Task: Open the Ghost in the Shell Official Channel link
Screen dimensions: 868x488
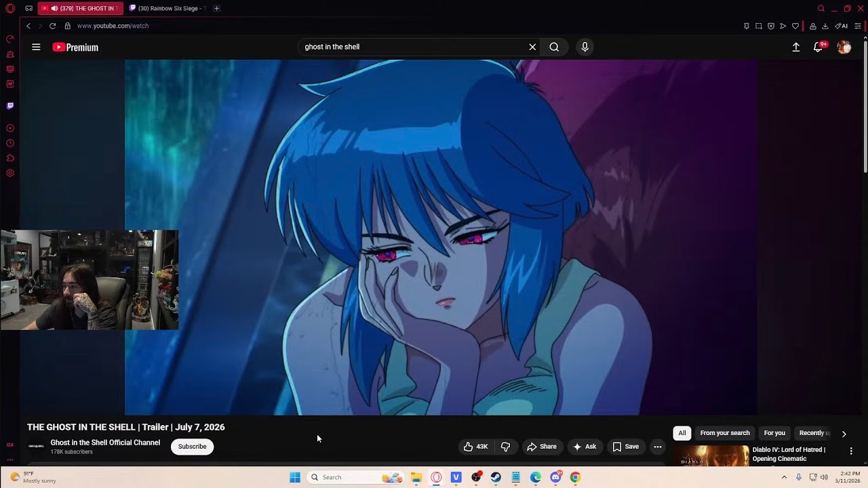Action: point(105,443)
